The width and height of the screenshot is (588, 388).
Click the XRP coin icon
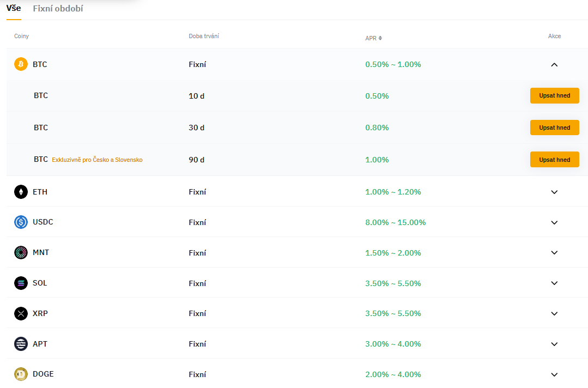tap(21, 314)
